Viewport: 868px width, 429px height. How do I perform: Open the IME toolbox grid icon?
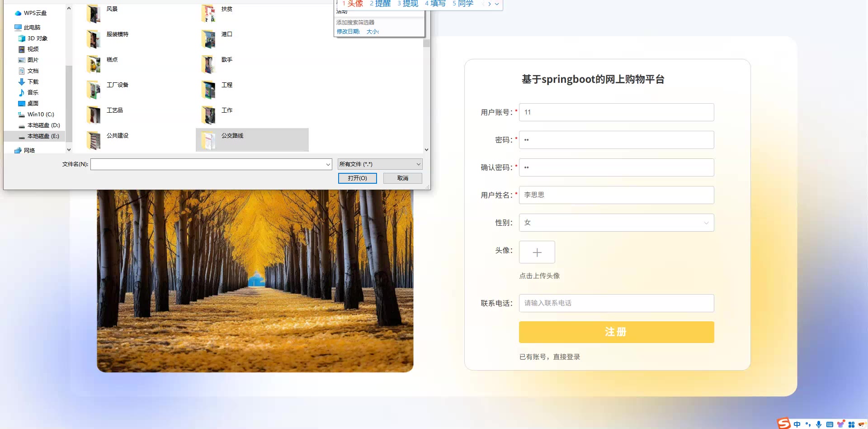click(x=851, y=424)
